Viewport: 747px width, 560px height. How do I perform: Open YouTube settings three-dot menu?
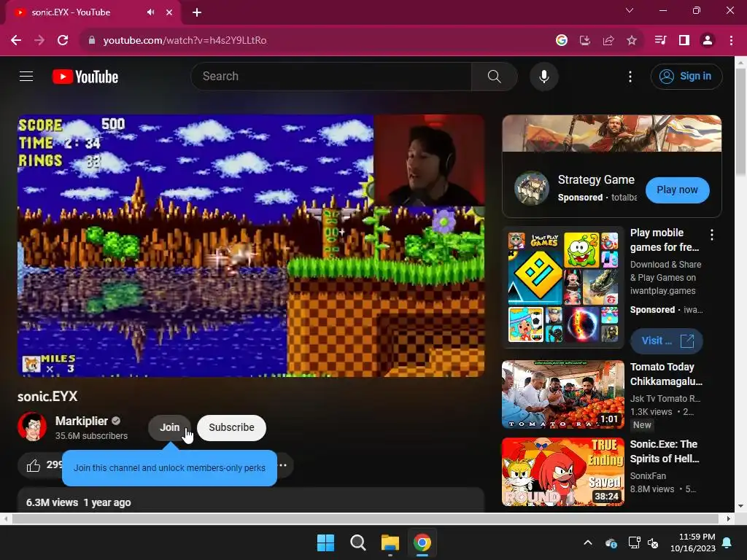pos(630,76)
